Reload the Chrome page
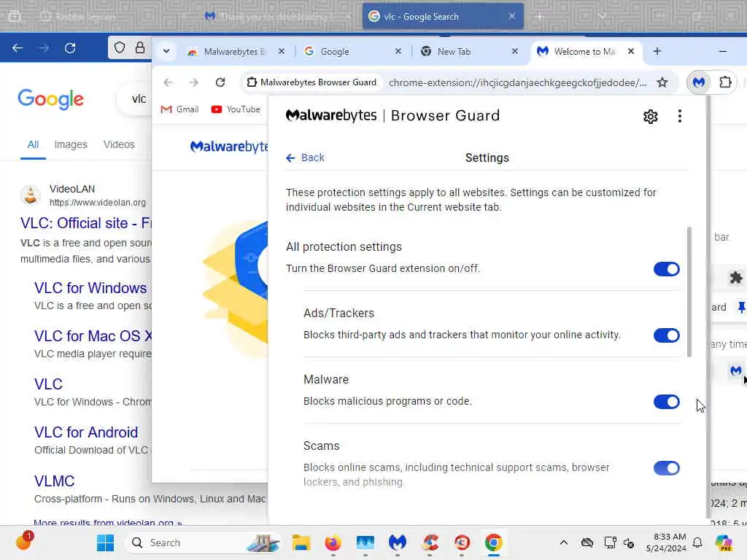 click(220, 82)
